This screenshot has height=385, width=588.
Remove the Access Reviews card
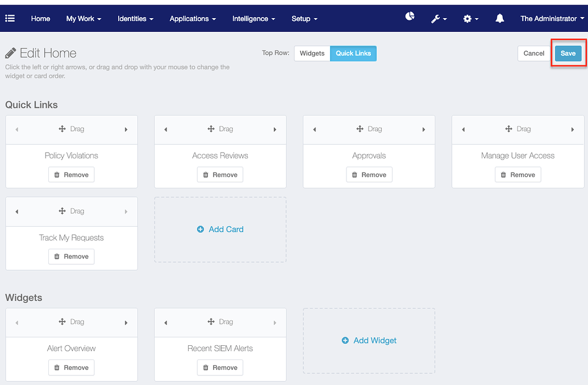(x=220, y=174)
